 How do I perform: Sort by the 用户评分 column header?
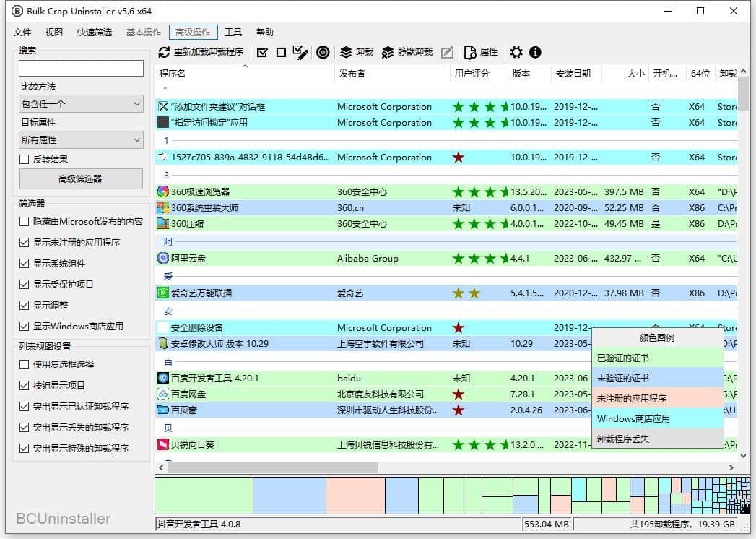click(478, 74)
